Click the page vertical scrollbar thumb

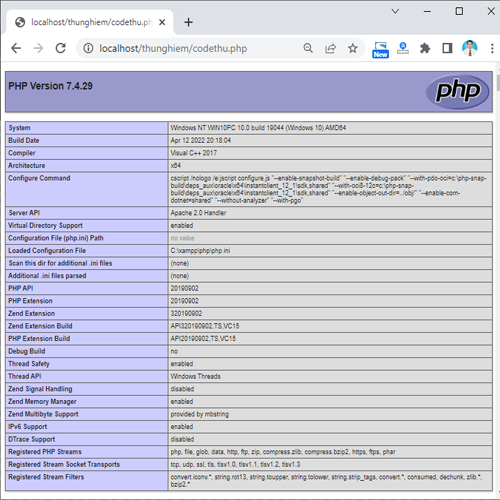498,83
